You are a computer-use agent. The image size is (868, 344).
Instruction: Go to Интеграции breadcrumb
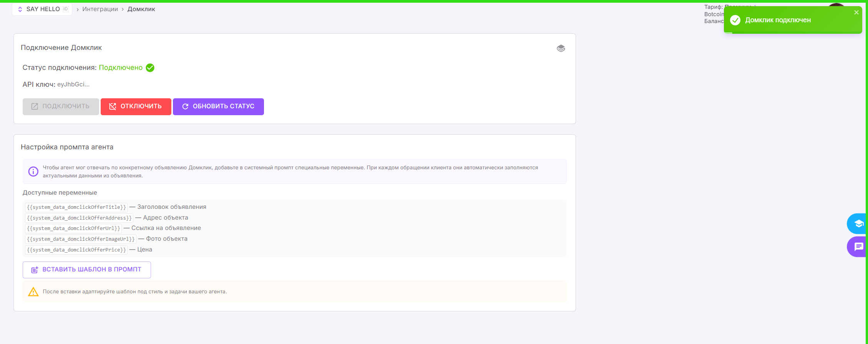point(100,9)
